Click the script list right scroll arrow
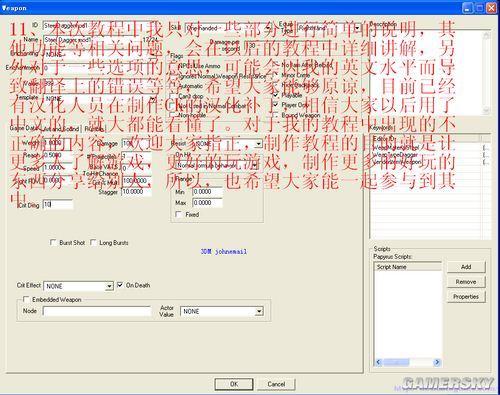 (437, 362)
